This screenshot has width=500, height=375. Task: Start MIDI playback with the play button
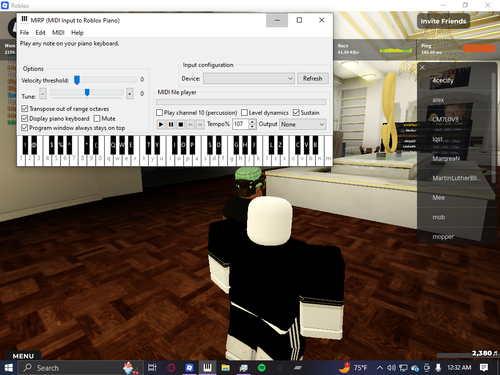[x=161, y=124]
